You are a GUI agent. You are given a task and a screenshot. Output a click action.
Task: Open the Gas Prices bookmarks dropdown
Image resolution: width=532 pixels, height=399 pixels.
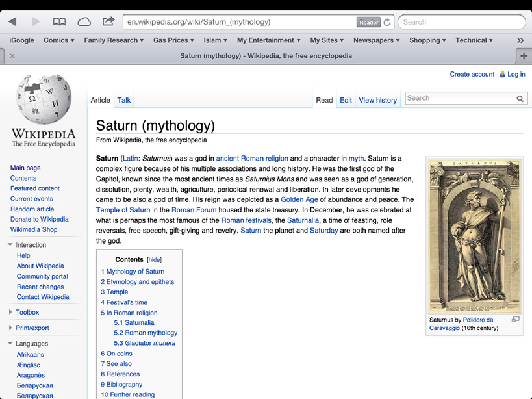173,40
